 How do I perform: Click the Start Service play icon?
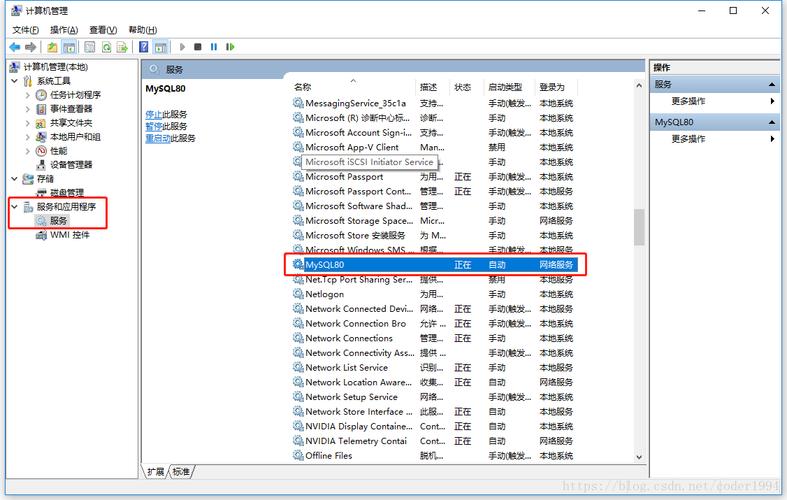tap(182, 47)
